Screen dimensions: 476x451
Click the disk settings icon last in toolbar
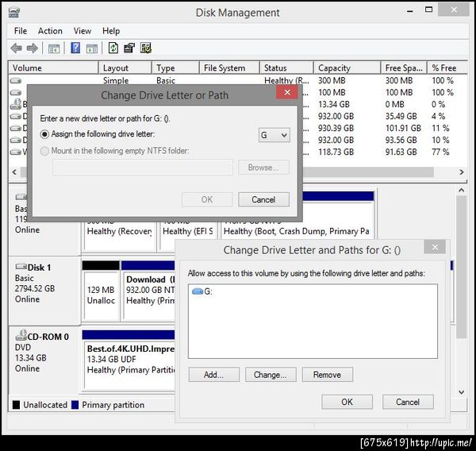coord(146,48)
